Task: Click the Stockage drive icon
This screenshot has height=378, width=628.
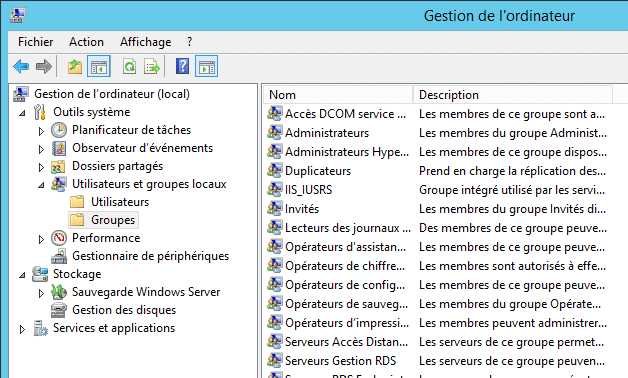Action: 40,274
